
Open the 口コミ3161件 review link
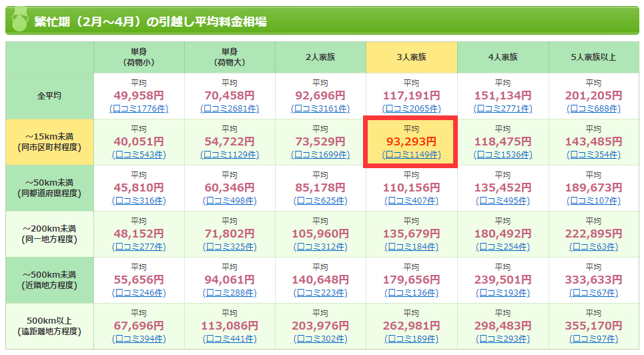pos(320,109)
